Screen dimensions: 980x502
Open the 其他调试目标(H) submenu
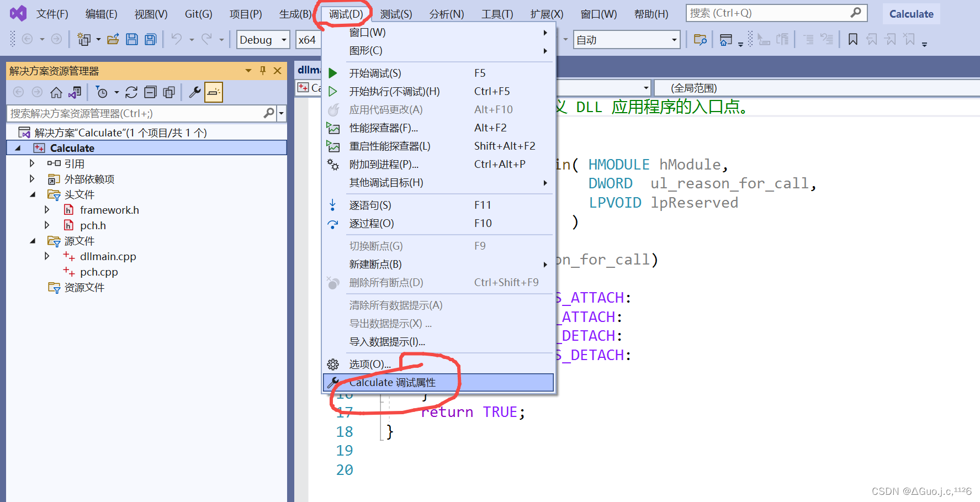(x=438, y=182)
